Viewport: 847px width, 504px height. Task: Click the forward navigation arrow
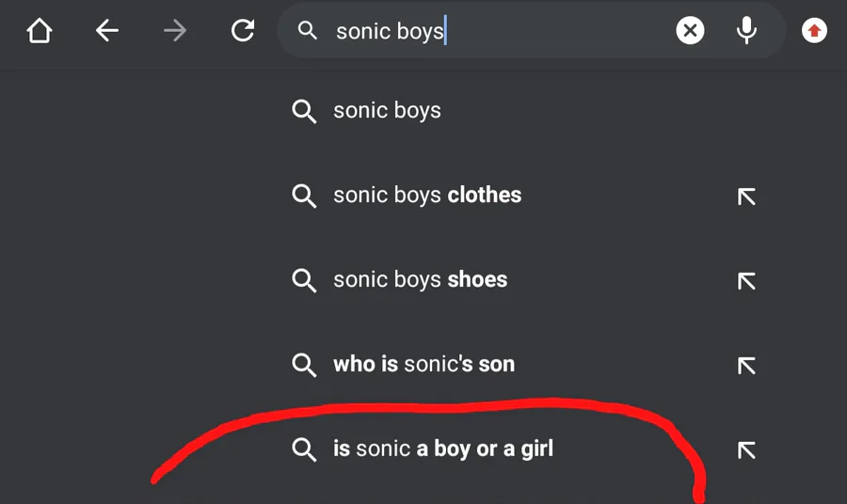175,31
